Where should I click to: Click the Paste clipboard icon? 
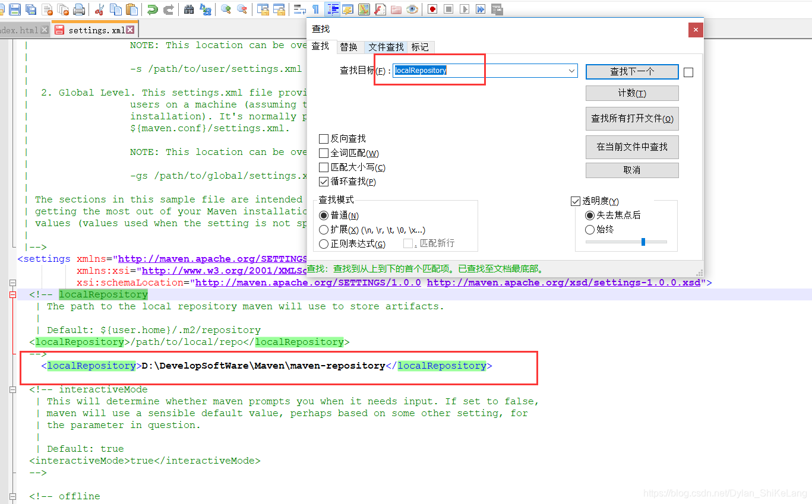[x=132, y=9]
